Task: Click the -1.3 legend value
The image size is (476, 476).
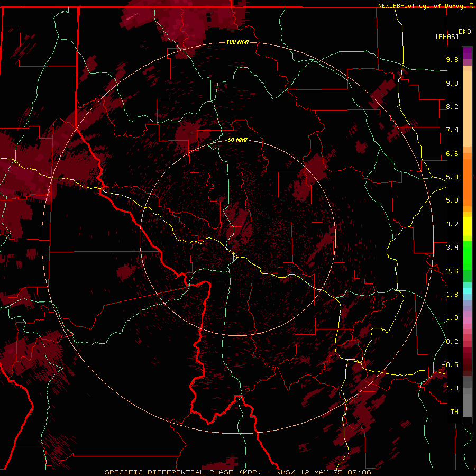Action: [x=450, y=388]
